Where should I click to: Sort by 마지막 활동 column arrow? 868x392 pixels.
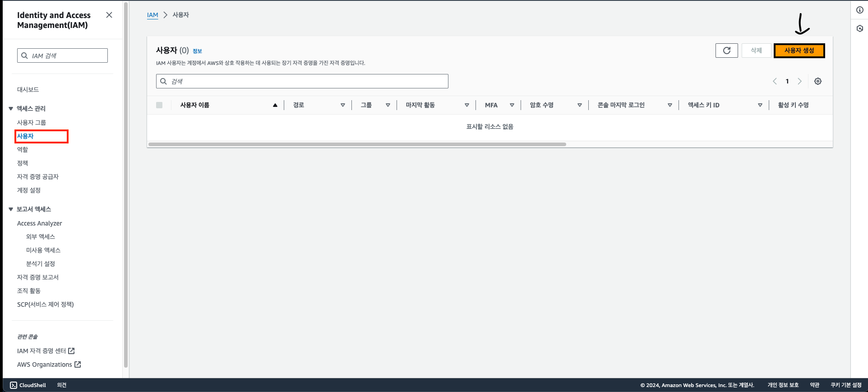(x=467, y=105)
